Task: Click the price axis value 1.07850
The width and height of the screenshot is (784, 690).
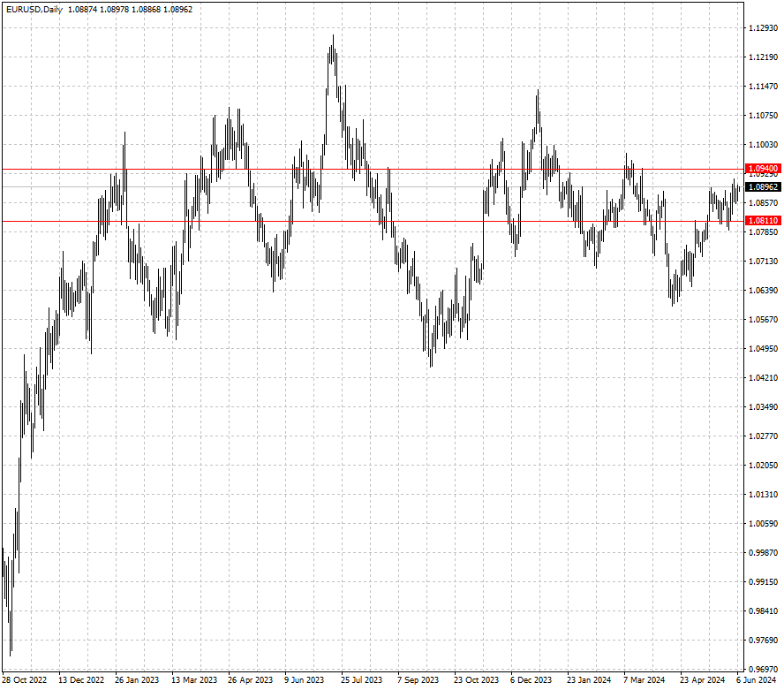Action: [763, 232]
